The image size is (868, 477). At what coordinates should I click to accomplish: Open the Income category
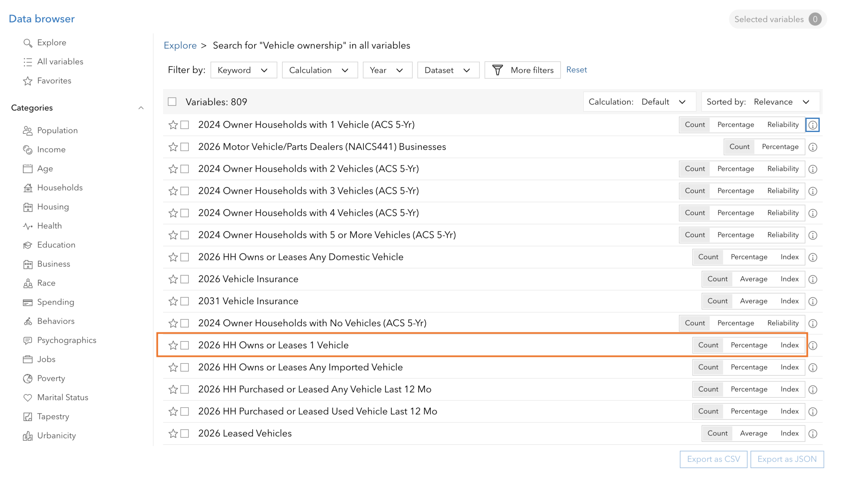pyautogui.click(x=44, y=149)
